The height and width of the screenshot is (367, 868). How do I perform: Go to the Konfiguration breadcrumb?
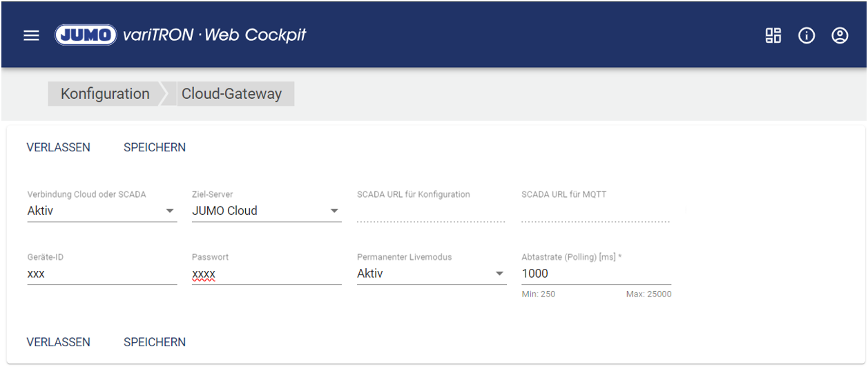(x=105, y=94)
